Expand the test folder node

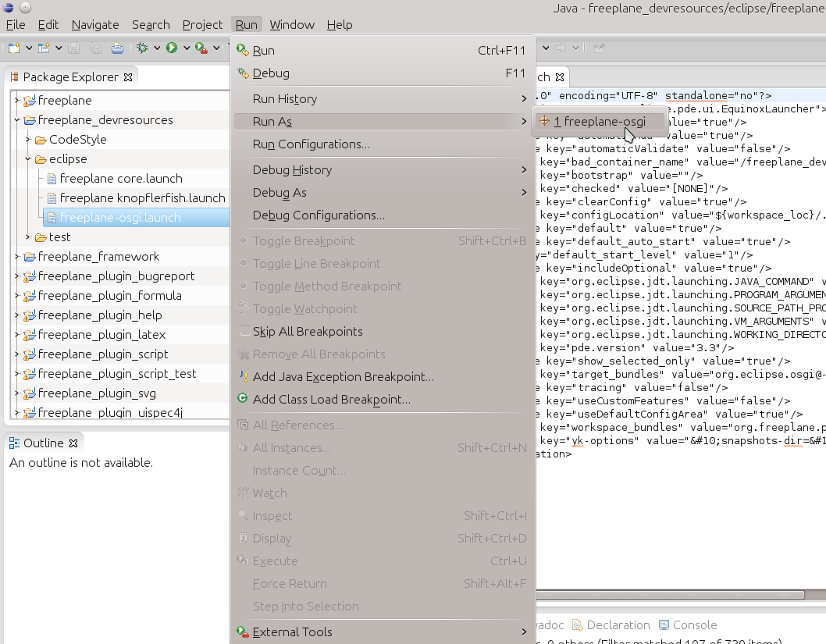27,237
